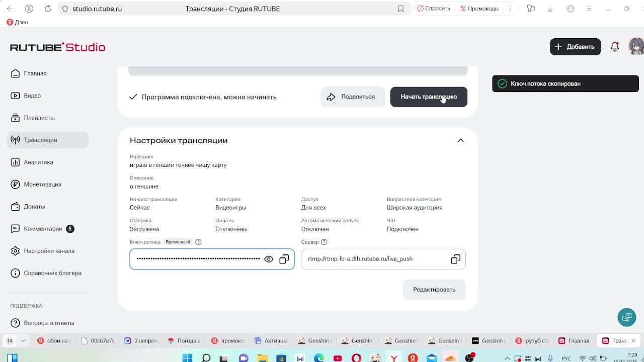Open the Главная sidebar section

[48, 73]
